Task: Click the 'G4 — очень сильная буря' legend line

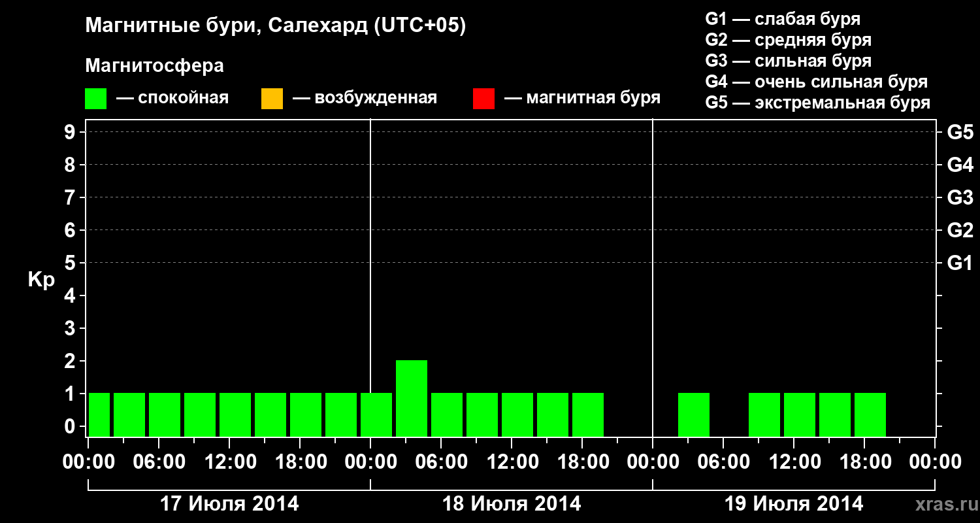Action: 817,82
